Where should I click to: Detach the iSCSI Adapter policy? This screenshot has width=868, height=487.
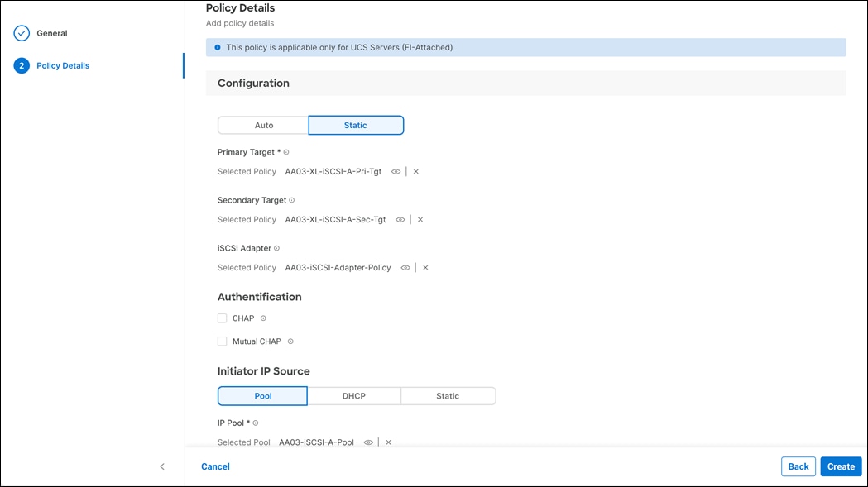pos(424,267)
